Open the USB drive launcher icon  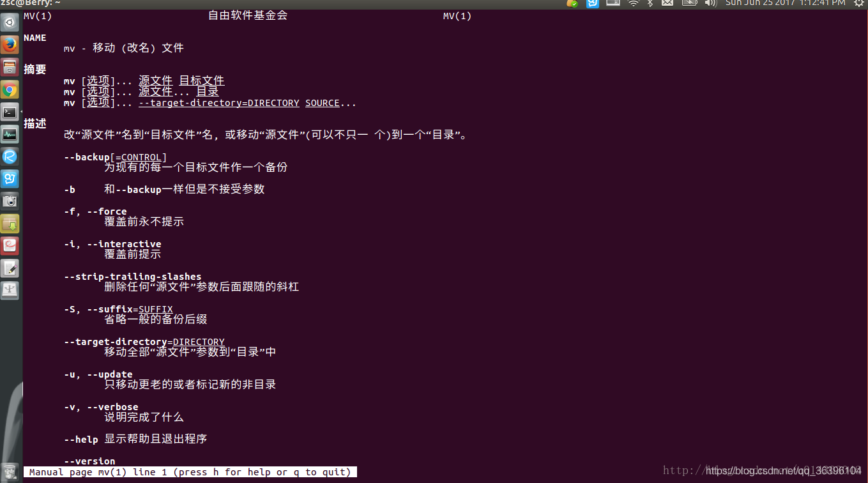(10, 291)
